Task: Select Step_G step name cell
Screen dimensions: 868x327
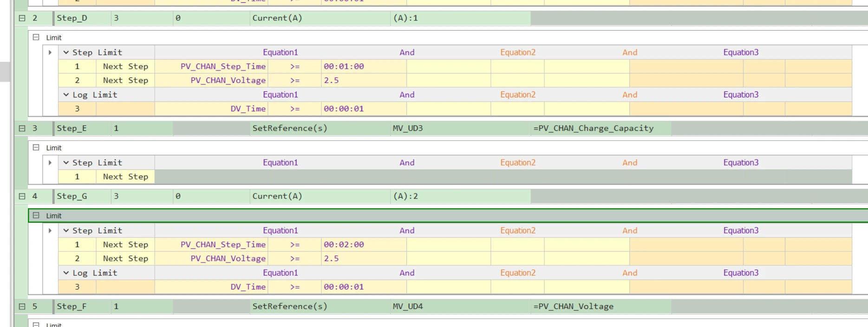Action: [82, 196]
